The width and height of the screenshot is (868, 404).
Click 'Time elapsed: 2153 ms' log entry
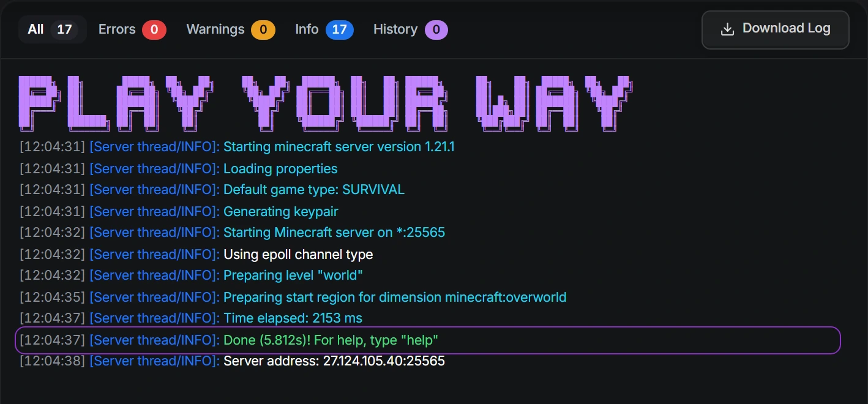[191, 318]
